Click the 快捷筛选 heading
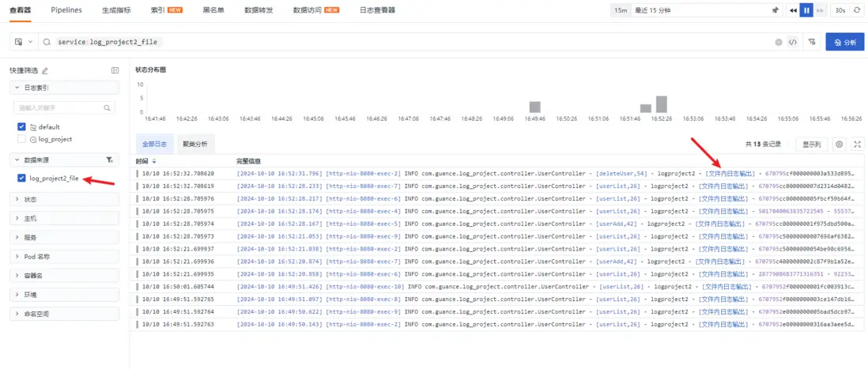The image size is (868, 369). (x=25, y=70)
